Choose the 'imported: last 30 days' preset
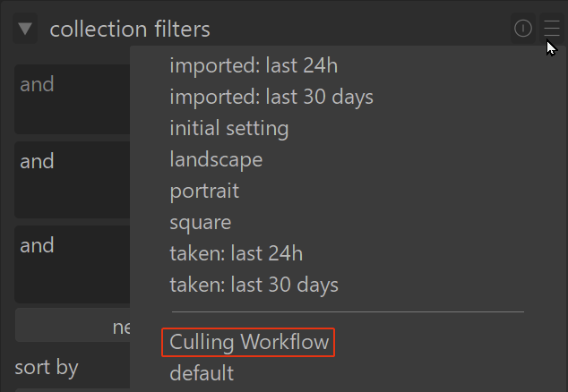This screenshot has width=568, height=392. (271, 97)
